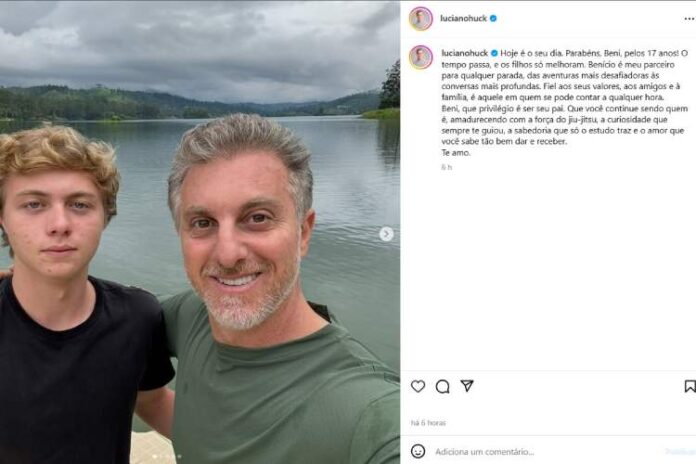Viewport: 696px width, 464px height.
Task: Click the verified badge in the post header
Action: tap(494, 18)
